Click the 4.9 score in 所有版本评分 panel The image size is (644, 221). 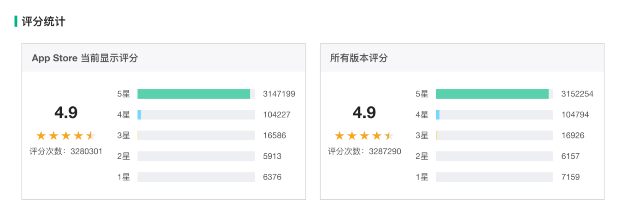(x=364, y=113)
